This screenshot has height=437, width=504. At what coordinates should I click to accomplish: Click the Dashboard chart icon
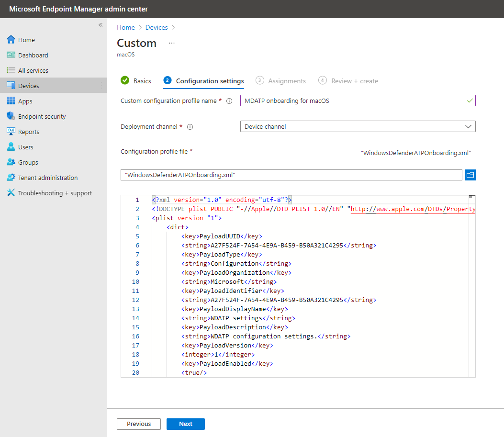pyautogui.click(x=11, y=55)
